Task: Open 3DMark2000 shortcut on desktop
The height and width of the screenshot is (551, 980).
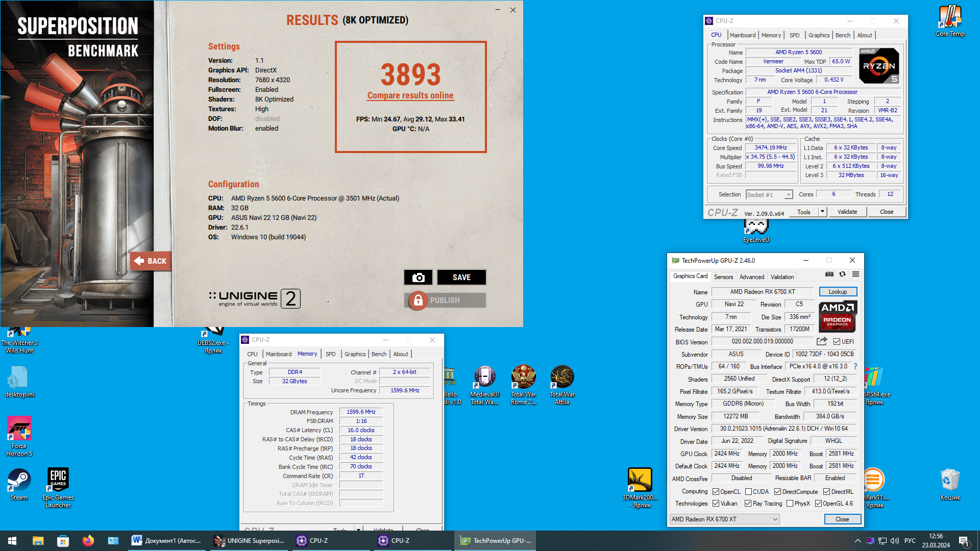Action: 640,488
